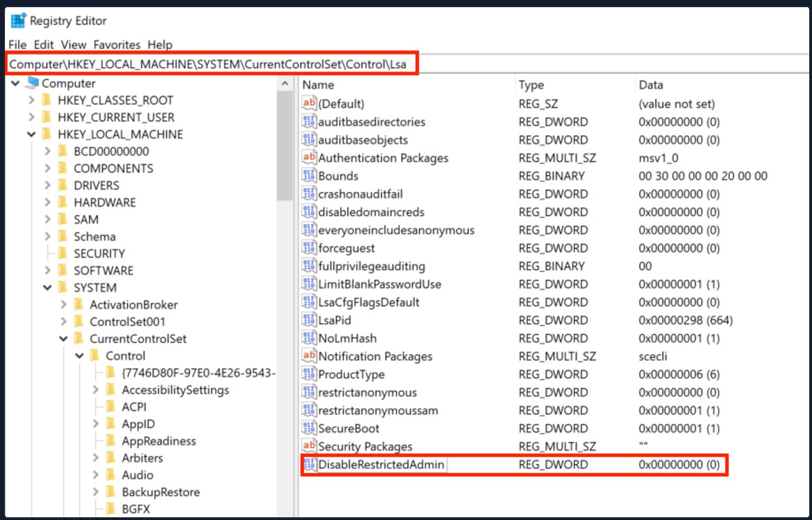The height and width of the screenshot is (520, 812).
Task: Open the Edit menu
Action: (44, 44)
